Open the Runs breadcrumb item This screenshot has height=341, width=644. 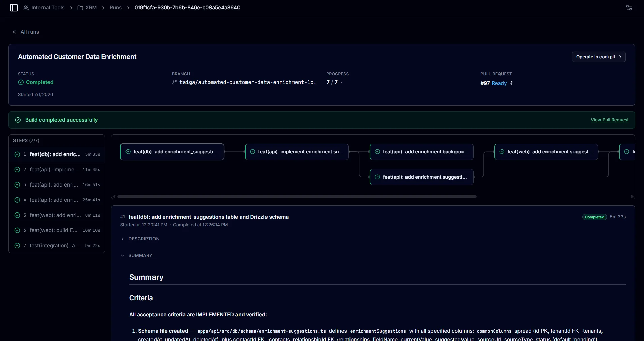coord(116,8)
